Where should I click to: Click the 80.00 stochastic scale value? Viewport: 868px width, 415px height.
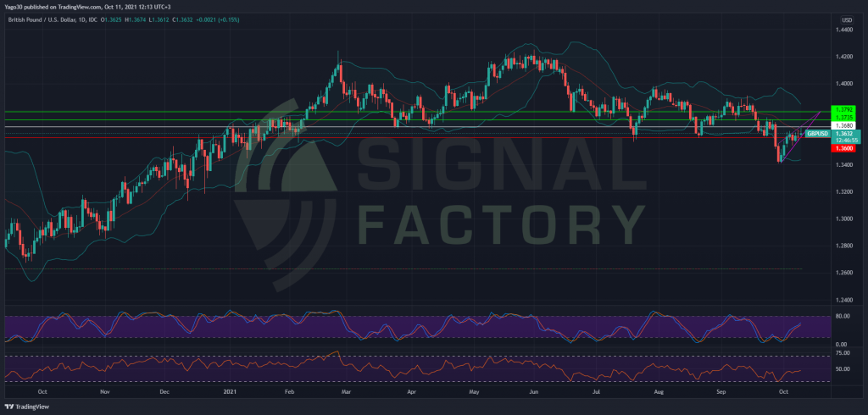843,317
